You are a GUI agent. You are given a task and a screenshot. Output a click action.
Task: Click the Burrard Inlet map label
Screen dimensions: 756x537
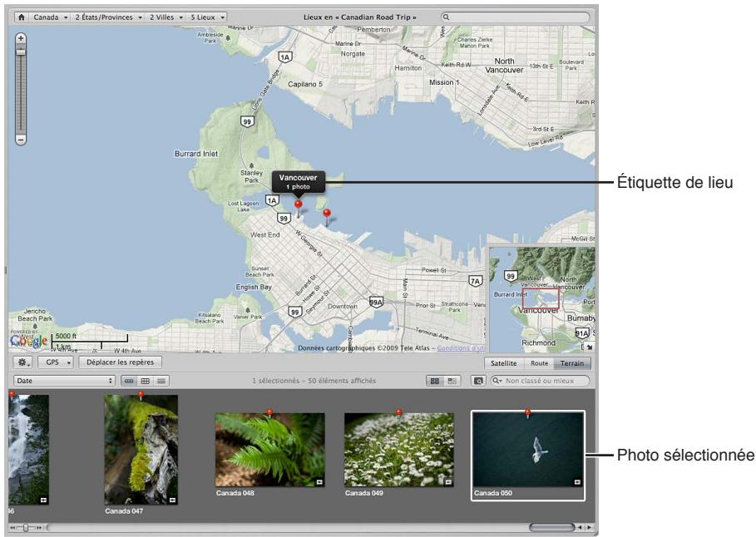pos(195,154)
